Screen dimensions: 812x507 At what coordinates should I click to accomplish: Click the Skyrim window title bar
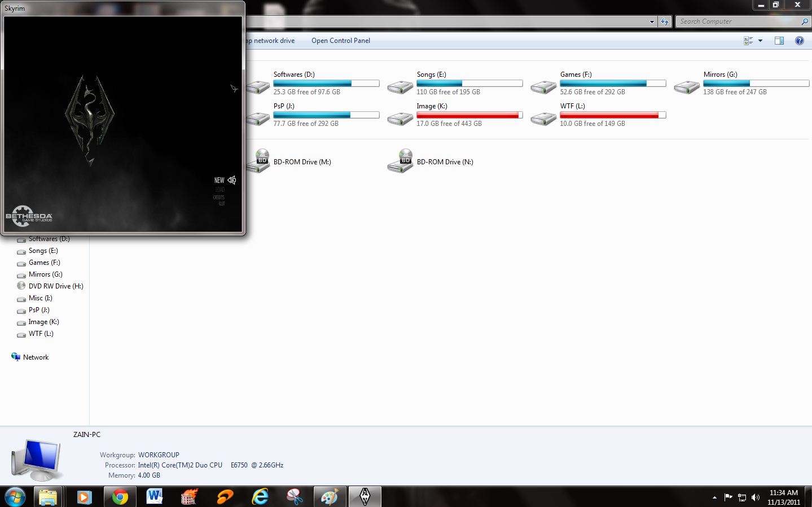tap(123, 8)
